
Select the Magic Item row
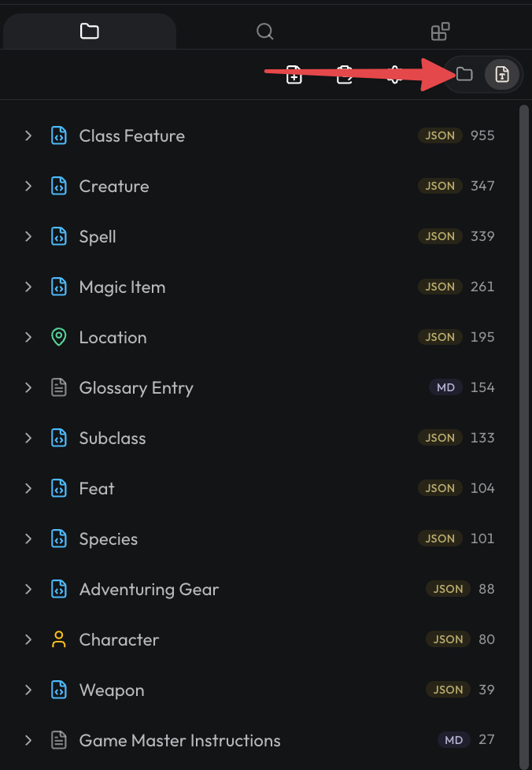tap(259, 287)
